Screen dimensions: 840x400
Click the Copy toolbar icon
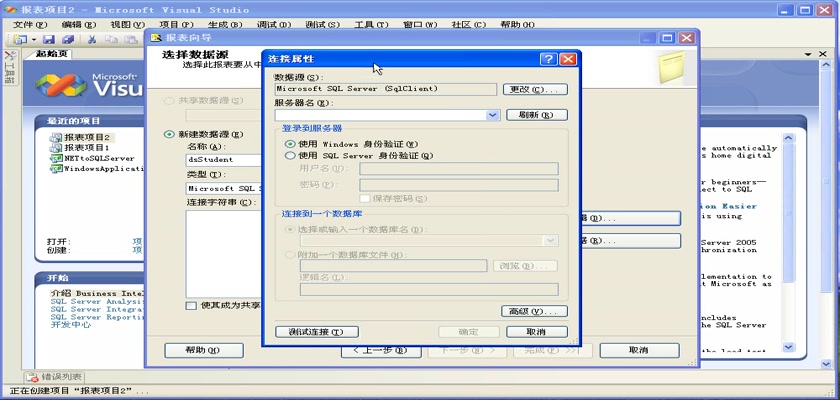click(111, 39)
